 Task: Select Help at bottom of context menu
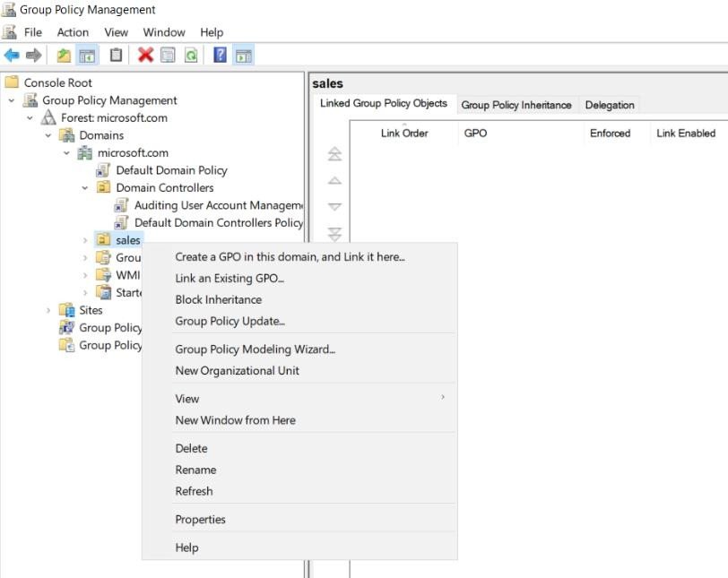coord(299,548)
